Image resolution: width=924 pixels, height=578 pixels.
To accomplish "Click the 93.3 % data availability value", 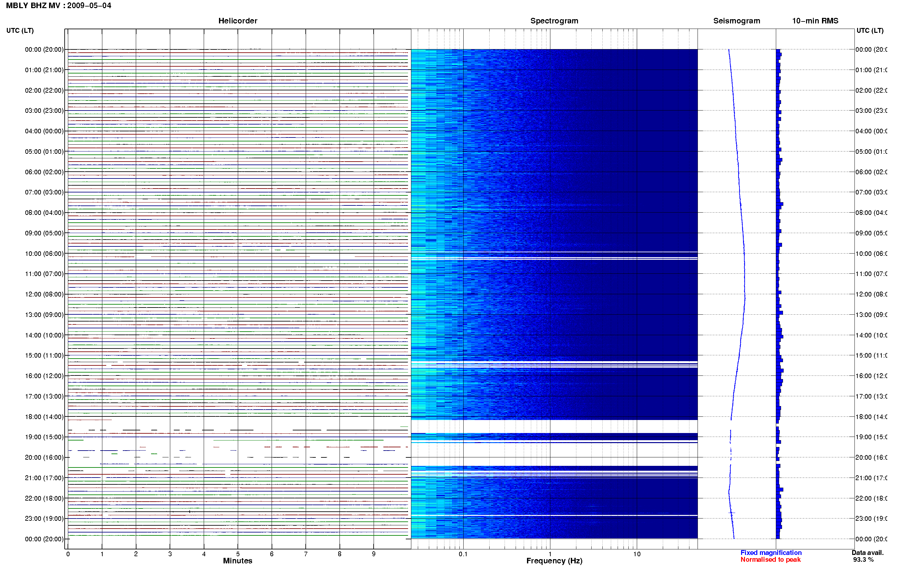I will pos(863,560).
